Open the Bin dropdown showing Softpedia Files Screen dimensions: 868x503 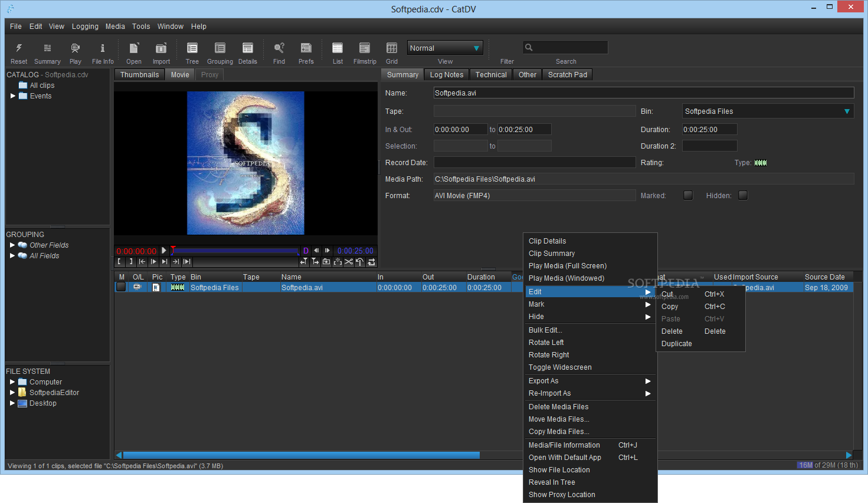tap(768, 111)
